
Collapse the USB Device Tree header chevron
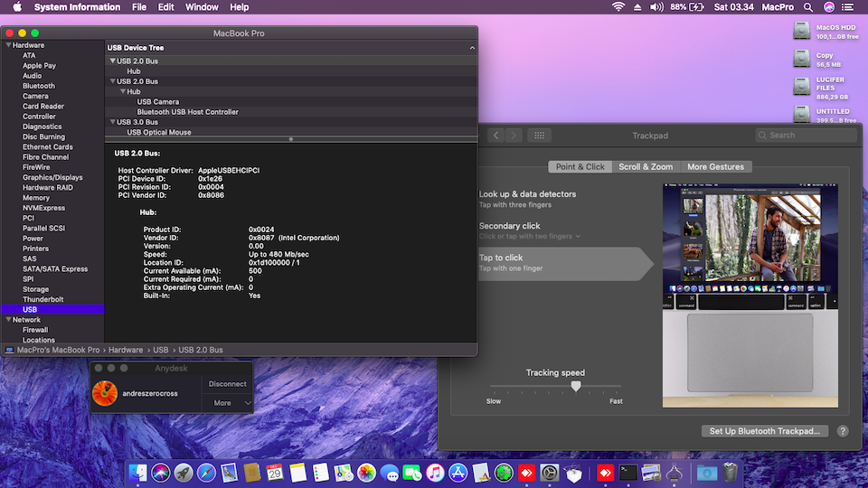point(472,48)
